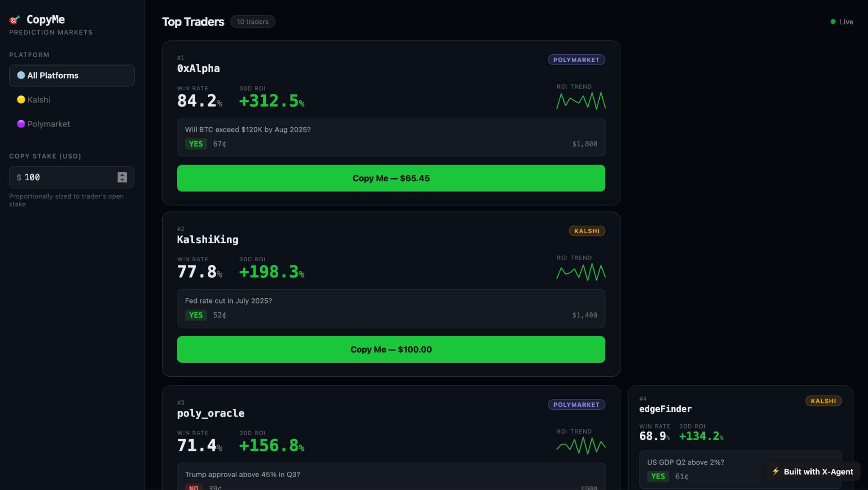Click YES tag on BTC market
This screenshot has width=868, height=490.
(196, 144)
